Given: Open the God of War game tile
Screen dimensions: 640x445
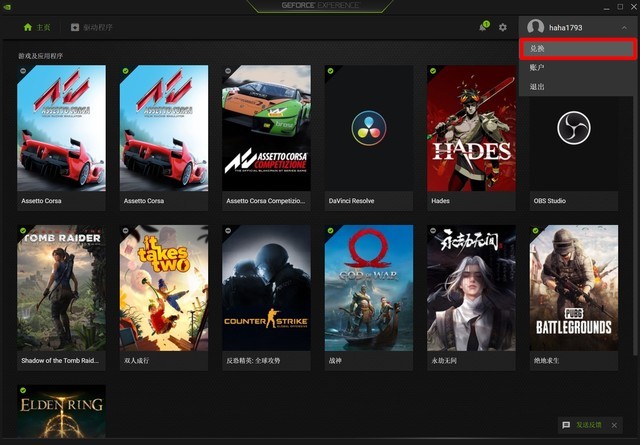Looking at the screenshot, I should [369, 288].
